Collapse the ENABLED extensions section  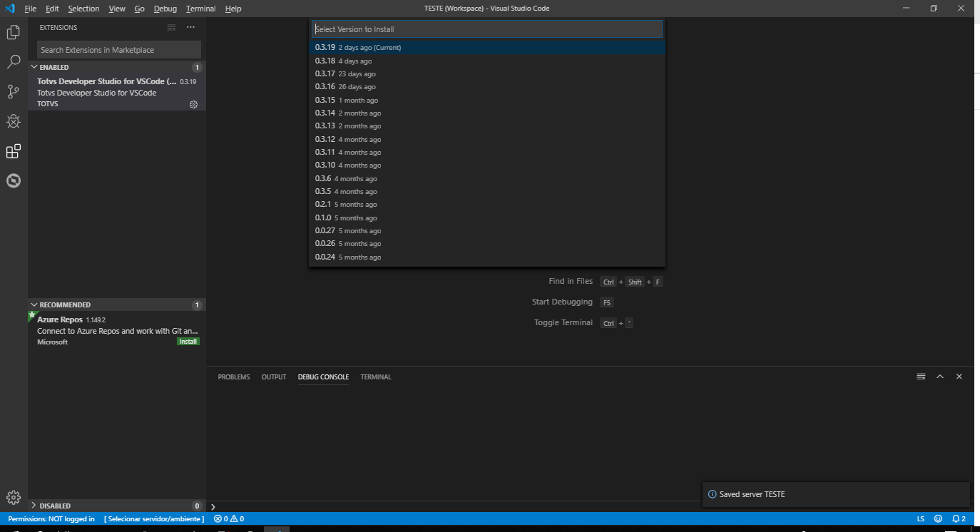(x=117, y=67)
